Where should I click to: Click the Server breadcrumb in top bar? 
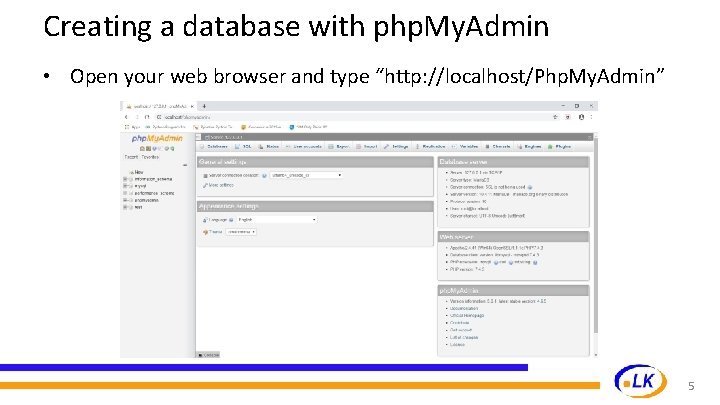224,137
